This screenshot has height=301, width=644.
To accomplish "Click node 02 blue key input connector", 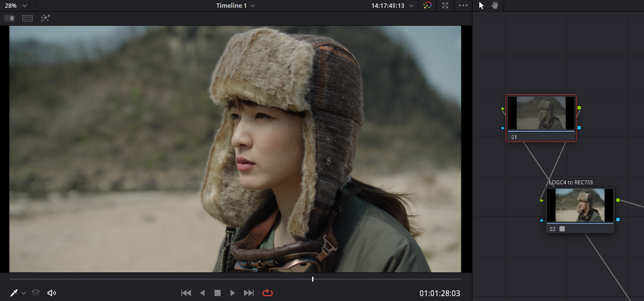I will (x=542, y=220).
